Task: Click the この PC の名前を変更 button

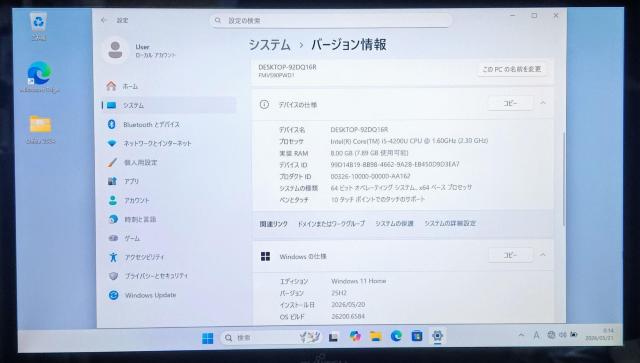Action: (512, 69)
